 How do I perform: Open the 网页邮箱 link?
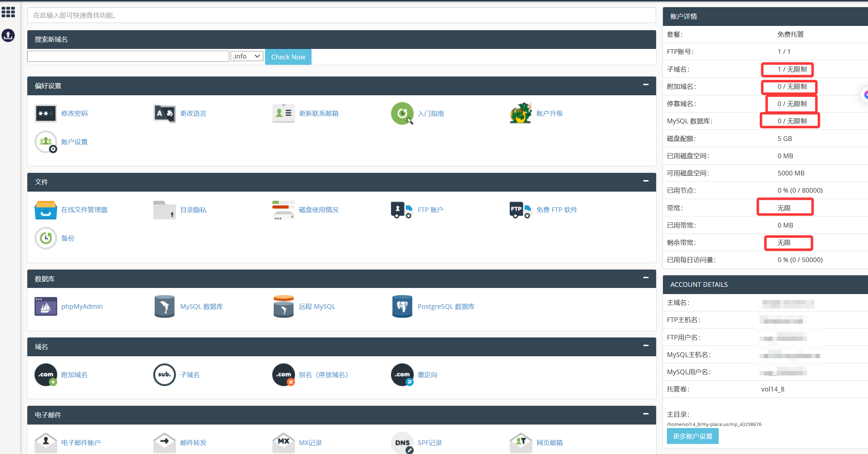click(x=549, y=443)
